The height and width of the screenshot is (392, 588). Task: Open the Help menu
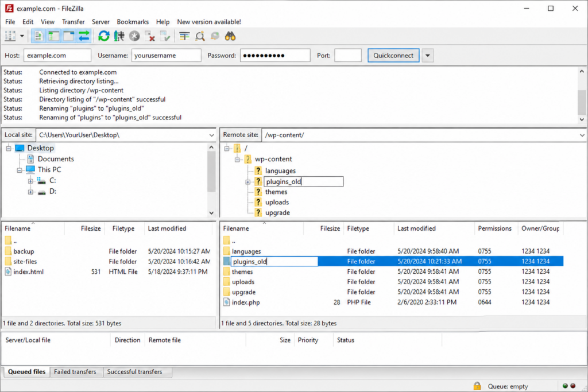pos(163,22)
